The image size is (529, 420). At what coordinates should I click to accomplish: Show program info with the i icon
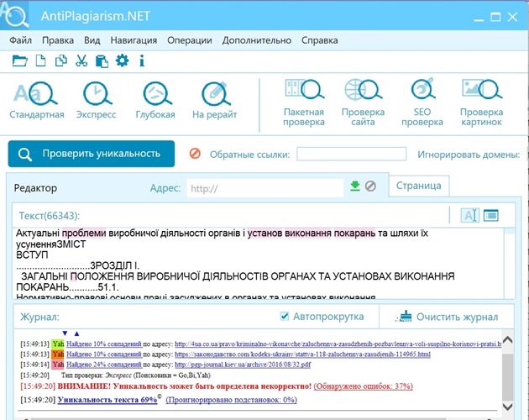coord(142,60)
